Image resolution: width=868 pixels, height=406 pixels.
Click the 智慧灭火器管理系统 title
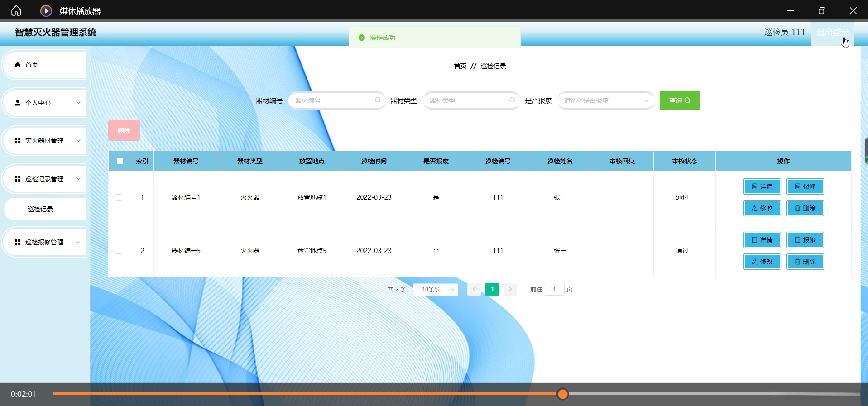point(56,32)
